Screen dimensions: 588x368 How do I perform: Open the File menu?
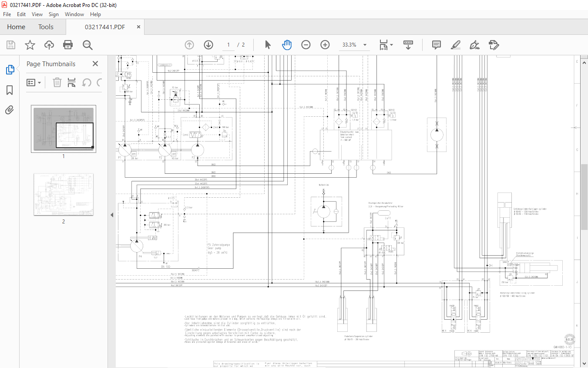pyautogui.click(x=7, y=14)
